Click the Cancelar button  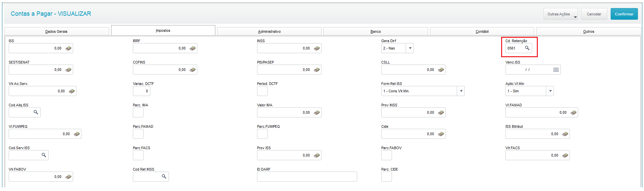[594, 14]
